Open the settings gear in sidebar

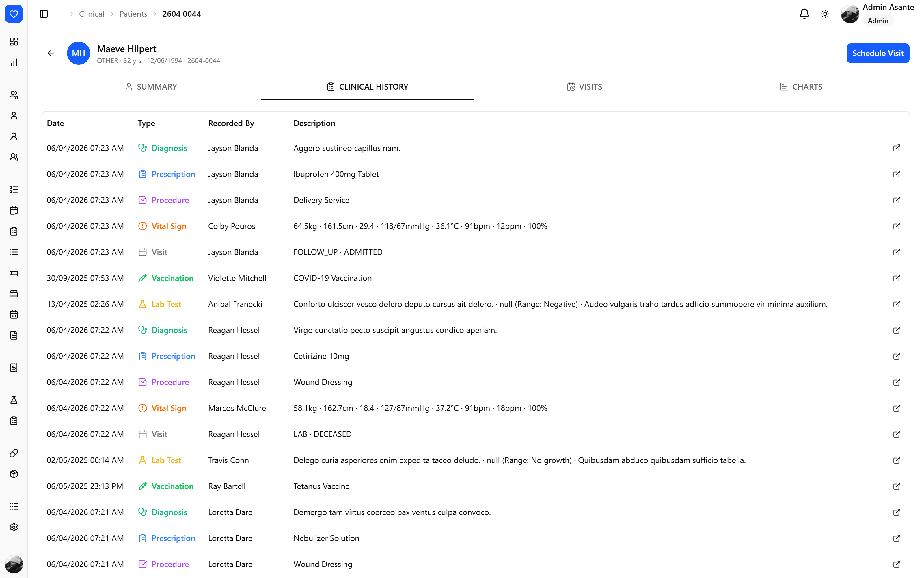[14, 527]
